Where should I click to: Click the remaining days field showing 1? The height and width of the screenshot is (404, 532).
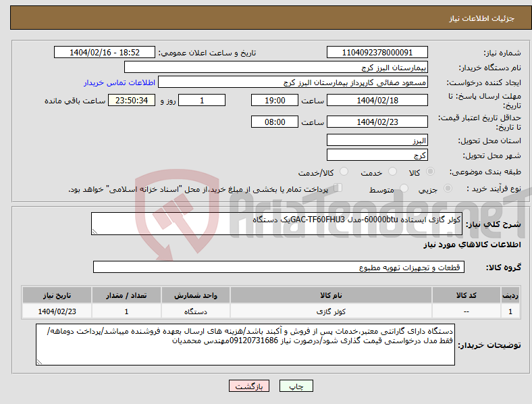[202, 100]
